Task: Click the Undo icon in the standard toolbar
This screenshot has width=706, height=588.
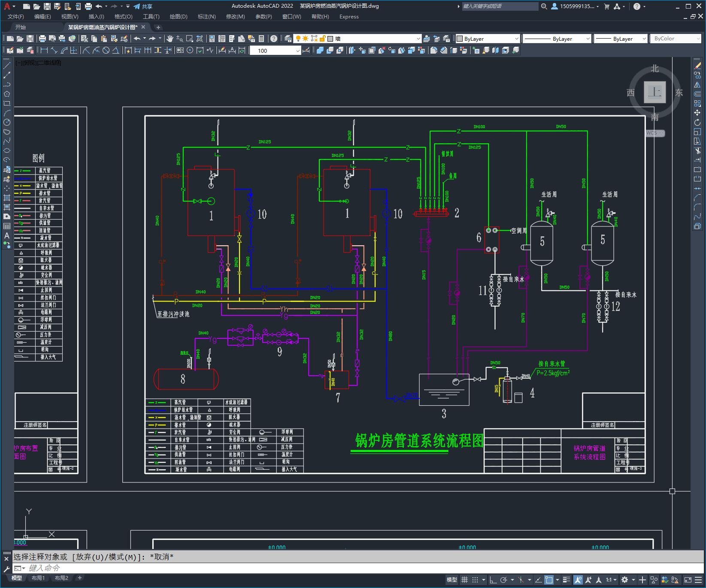Action: (x=137, y=39)
